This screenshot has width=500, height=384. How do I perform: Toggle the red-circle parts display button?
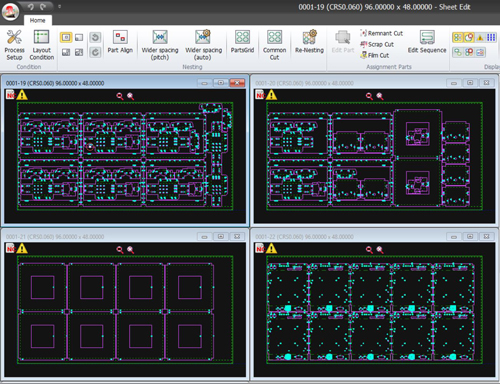469,37
